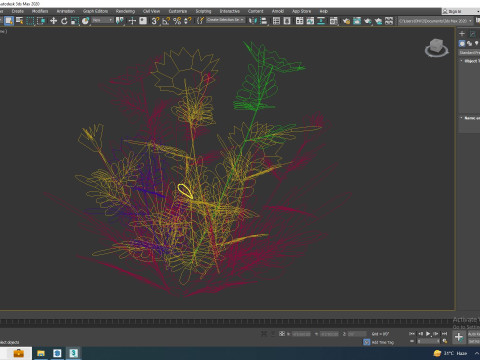This screenshot has width=480, height=360.
Task: Click the Align tool icon
Action: tap(264, 21)
